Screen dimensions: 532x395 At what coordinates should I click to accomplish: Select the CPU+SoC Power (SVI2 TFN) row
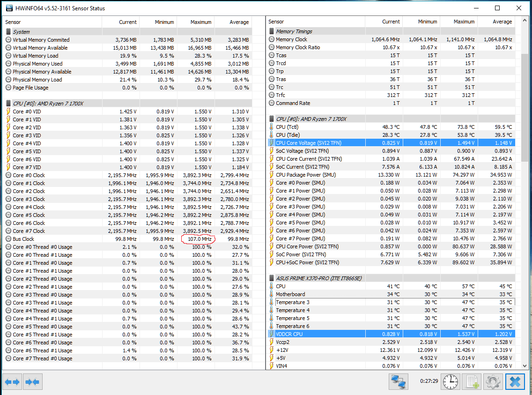[x=392, y=262]
